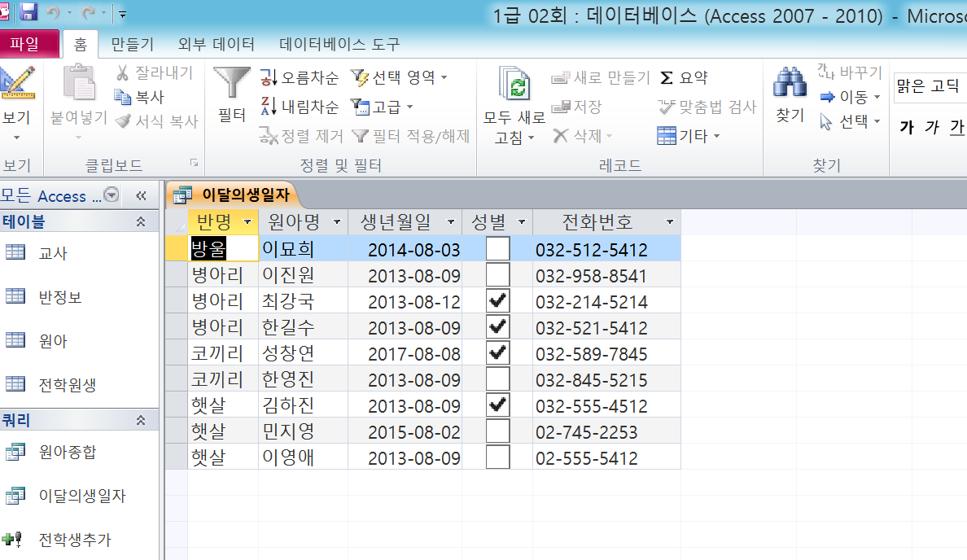
Task: Switch to the 만들기 ribbon tab
Action: (132, 45)
